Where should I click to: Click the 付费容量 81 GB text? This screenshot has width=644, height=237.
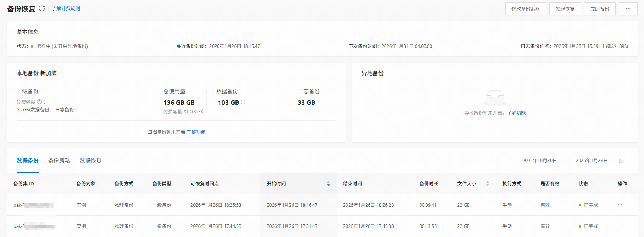183,112
